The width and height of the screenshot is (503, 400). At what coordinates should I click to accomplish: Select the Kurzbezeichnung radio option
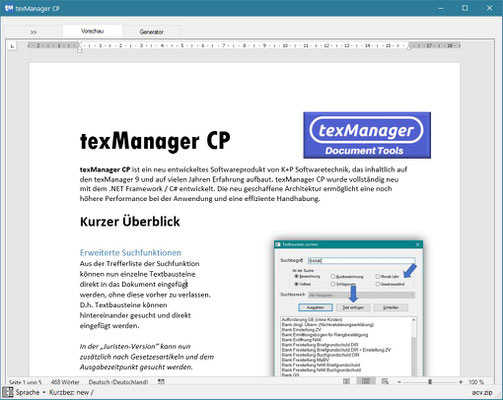[x=333, y=277]
